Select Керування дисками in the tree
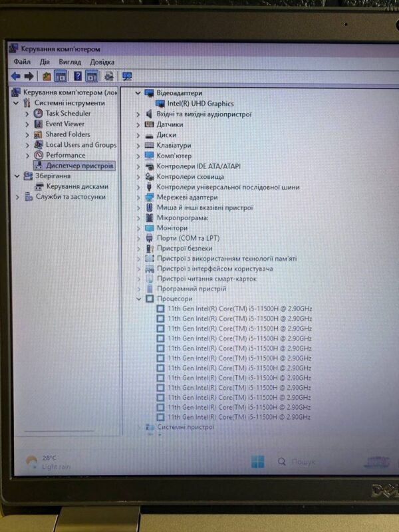 (x=77, y=186)
